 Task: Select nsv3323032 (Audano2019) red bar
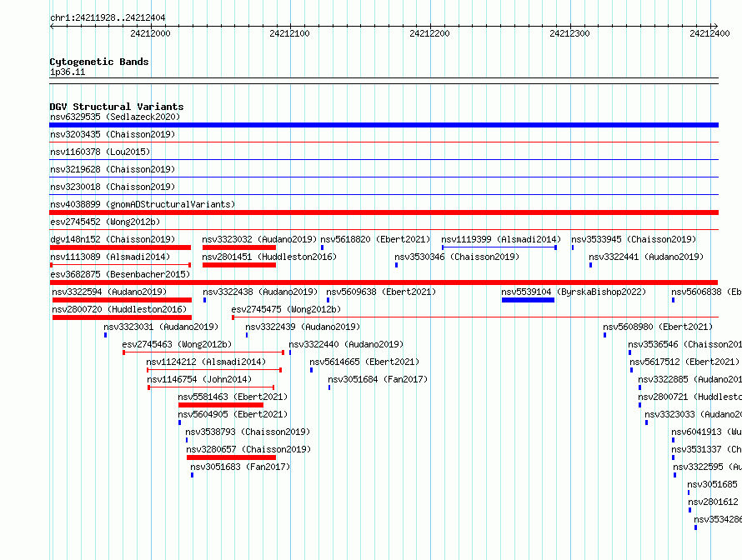click(239, 247)
